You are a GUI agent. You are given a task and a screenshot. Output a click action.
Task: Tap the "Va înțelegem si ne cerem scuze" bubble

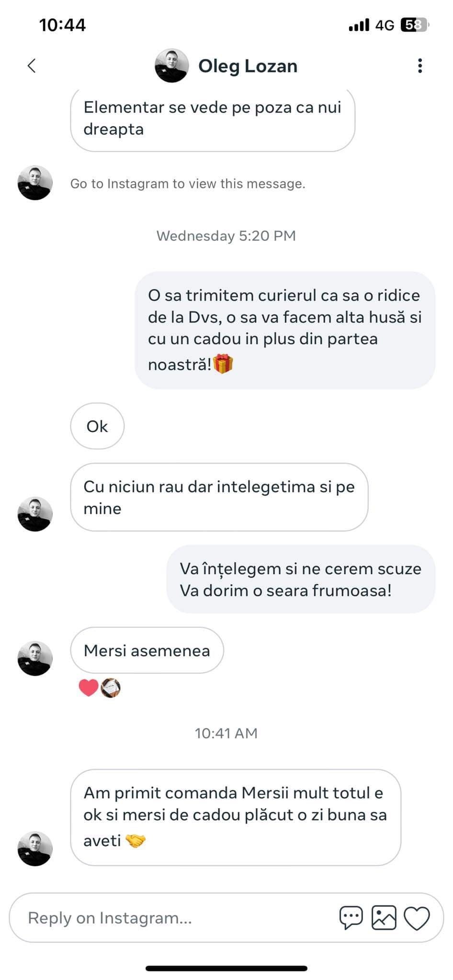[300, 579]
